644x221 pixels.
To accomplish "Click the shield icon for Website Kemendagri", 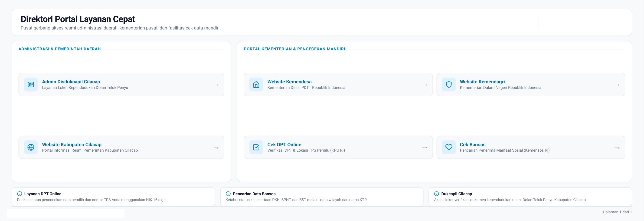I will point(449,84).
